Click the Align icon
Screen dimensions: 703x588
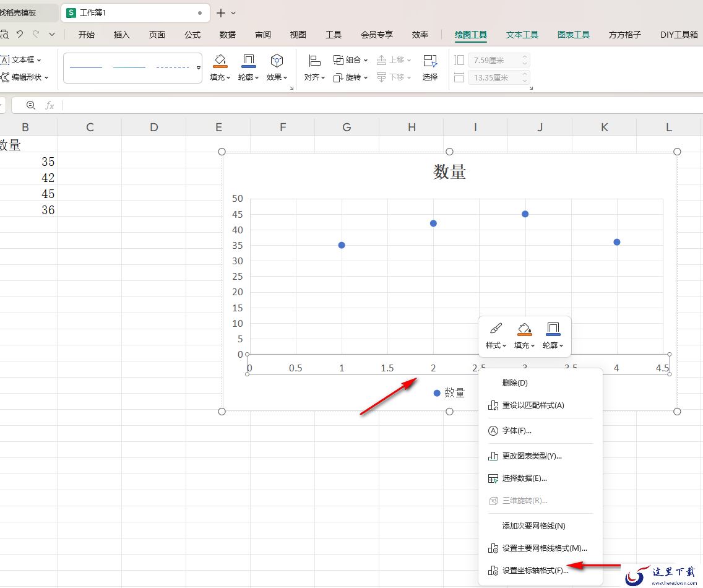[x=315, y=61]
